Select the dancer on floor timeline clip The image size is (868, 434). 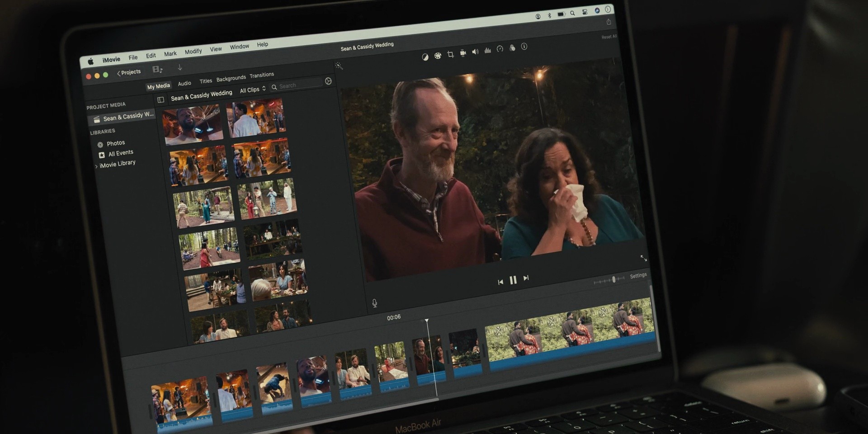coord(274,388)
